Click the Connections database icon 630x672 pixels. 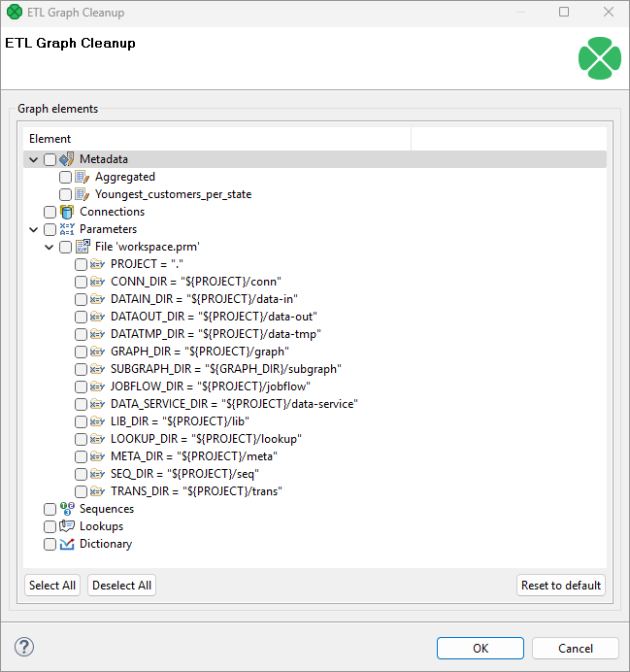(x=67, y=212)
